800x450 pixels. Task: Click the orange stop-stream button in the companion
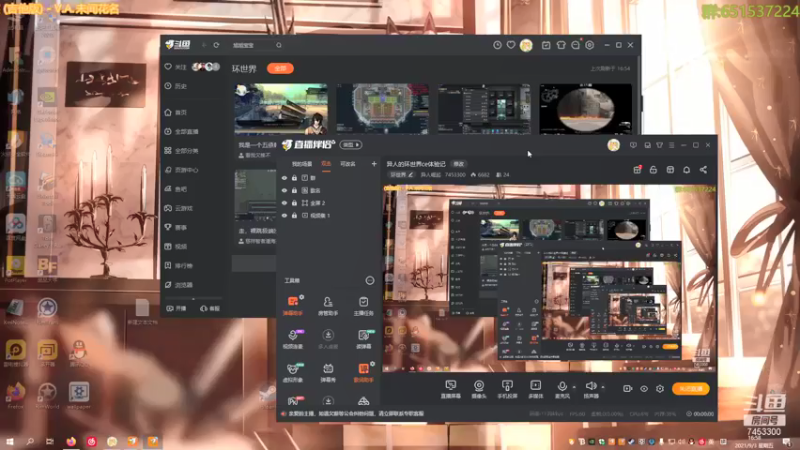690,389
